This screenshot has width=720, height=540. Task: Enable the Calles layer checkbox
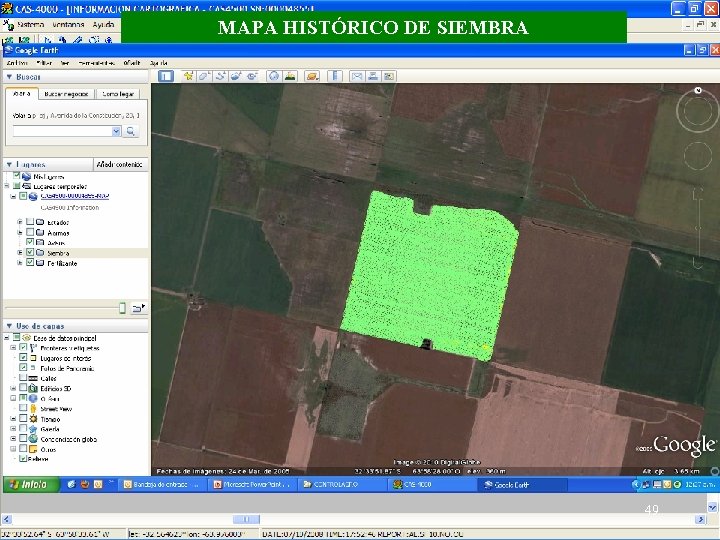[x=23, y=378]
